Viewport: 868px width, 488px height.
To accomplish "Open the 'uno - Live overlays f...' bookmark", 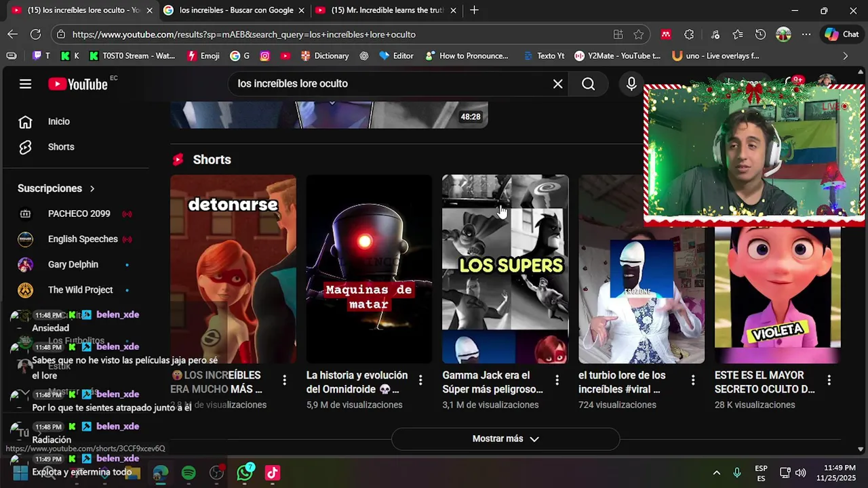I will (716, 56).
